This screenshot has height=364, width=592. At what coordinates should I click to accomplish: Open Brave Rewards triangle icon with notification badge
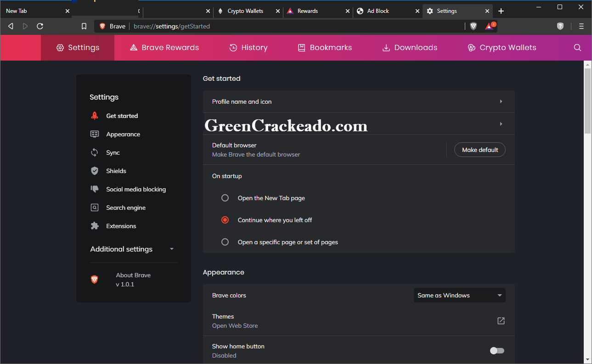(490, 26)
